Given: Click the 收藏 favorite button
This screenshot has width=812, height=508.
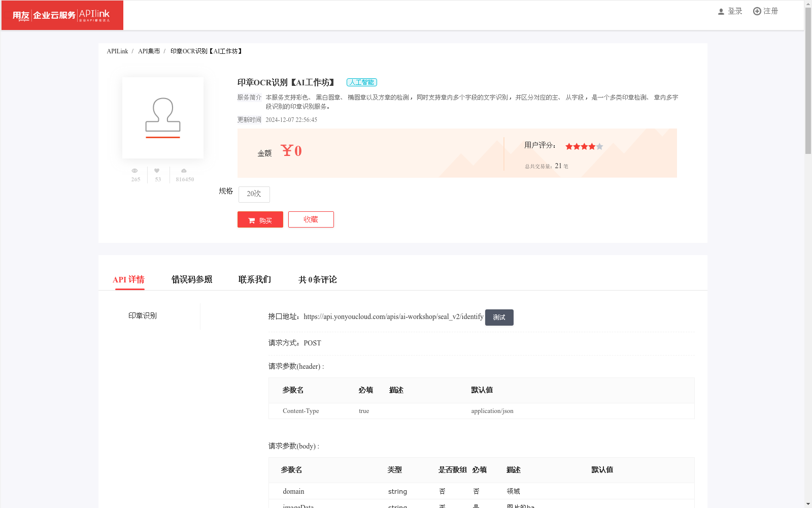Looking at the screenshot, I should pos(311,219).
